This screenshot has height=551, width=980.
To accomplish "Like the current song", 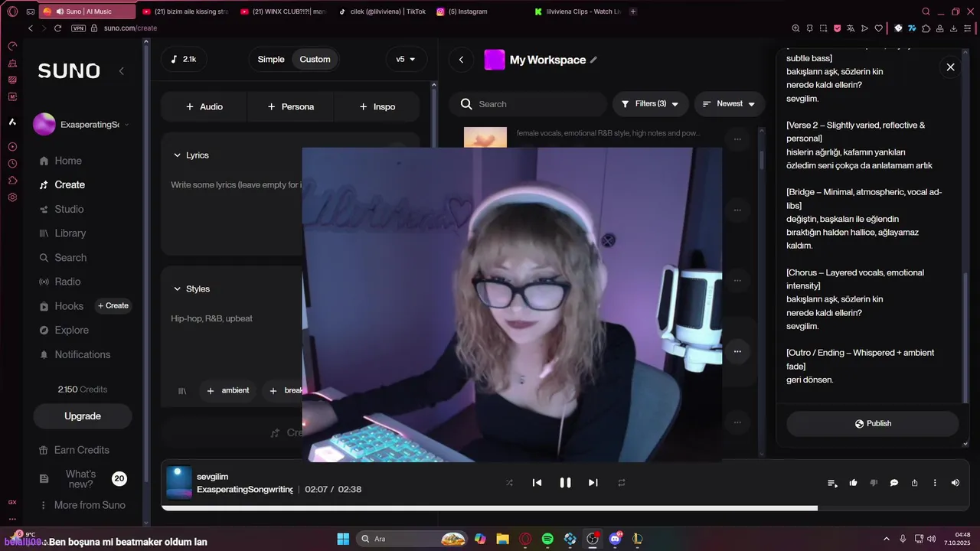I will [853, 483].
